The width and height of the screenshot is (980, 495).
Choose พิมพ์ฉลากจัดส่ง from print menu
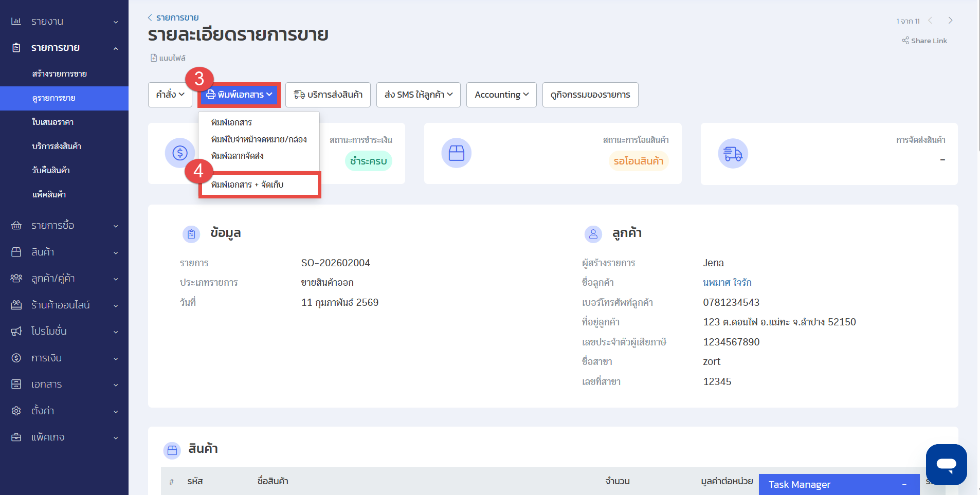pyautogui.click(x=237, y=156)
